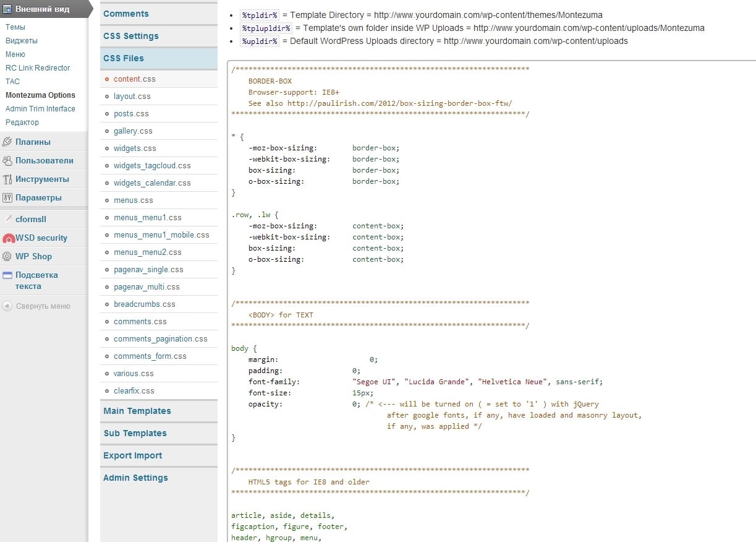The height and width of the screenshot is (542, 756).
Task: Open the Виджеты submenu item
Action: 22,41
